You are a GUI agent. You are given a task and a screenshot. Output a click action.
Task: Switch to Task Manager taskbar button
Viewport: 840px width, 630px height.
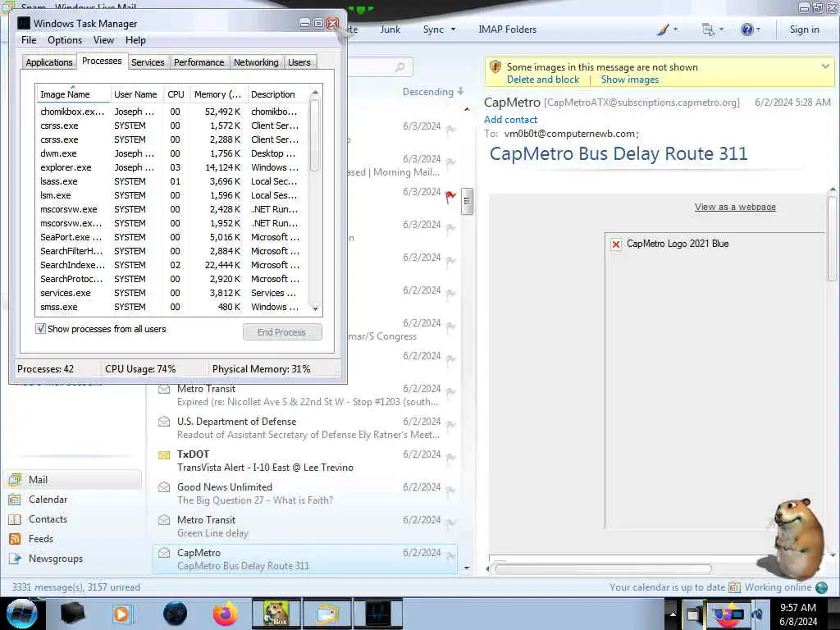click(377, 614)
